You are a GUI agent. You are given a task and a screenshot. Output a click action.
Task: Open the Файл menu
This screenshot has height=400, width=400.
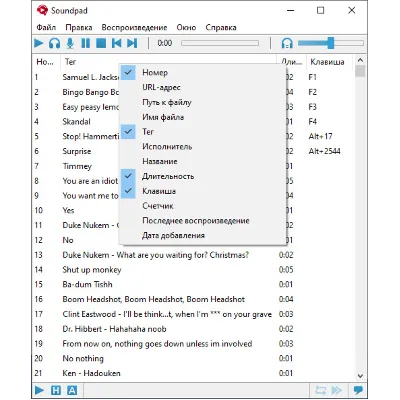click(x=46, y=27)
